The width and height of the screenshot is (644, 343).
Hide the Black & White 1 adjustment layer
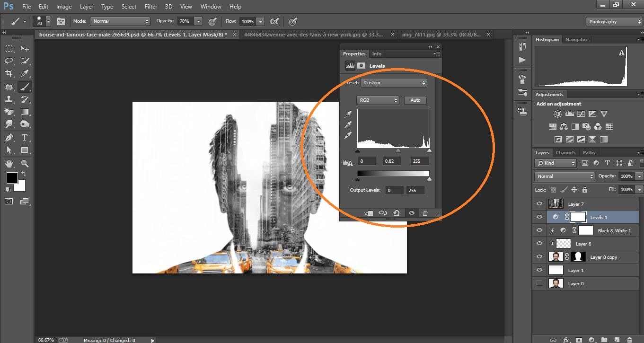point(539,230)
